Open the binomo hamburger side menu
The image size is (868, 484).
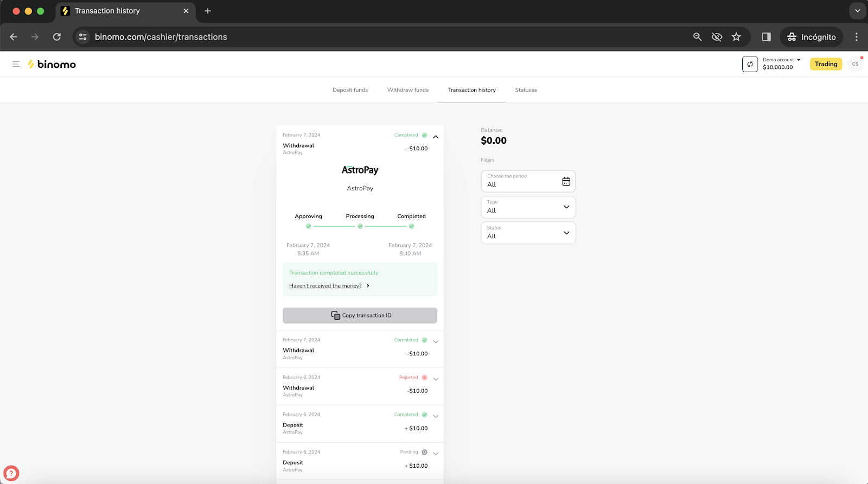pyautogui.click(x=16, y=64)
